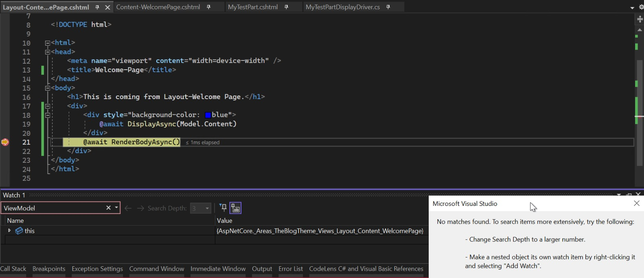Viewport: 644px width, 278px height.
Task: Collapse the html tag outlining region
Action: click(x=47, y=43)
